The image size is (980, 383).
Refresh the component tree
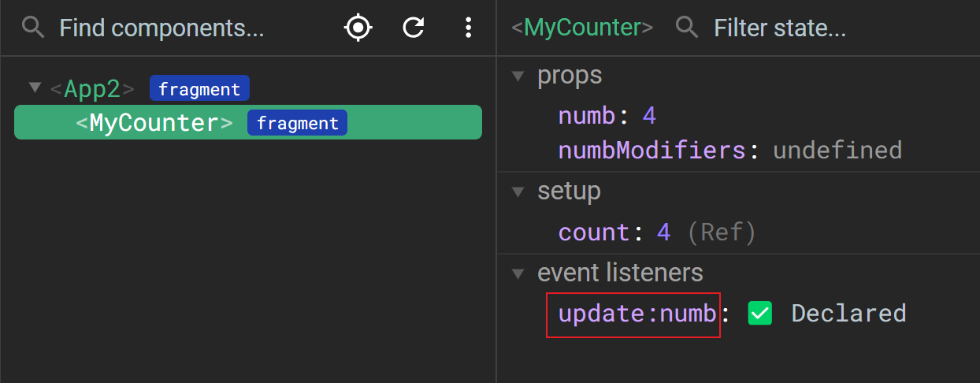(414, 28)
